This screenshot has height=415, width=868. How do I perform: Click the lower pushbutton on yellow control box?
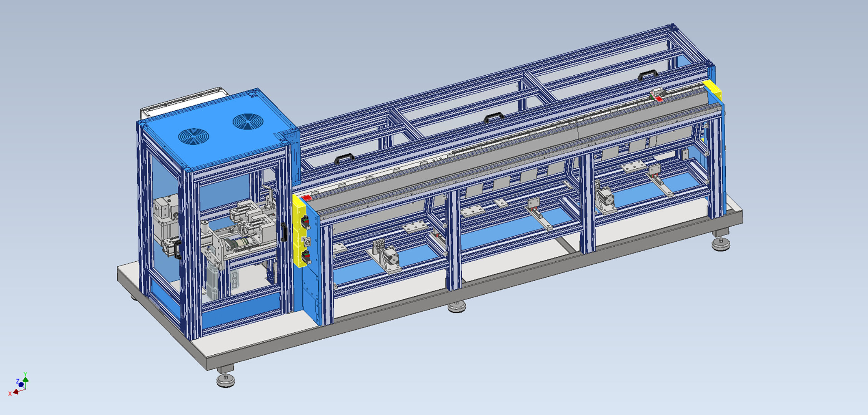(x=306, y=256)
